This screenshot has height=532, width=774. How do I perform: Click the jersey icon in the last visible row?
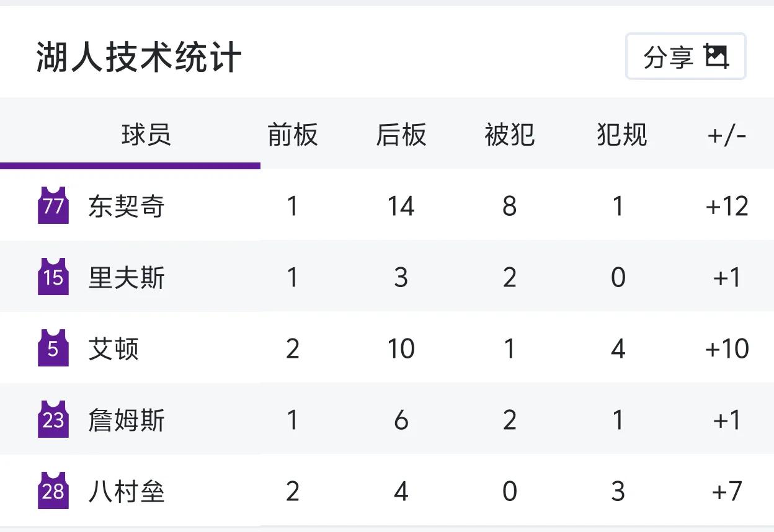pos(53,490)
